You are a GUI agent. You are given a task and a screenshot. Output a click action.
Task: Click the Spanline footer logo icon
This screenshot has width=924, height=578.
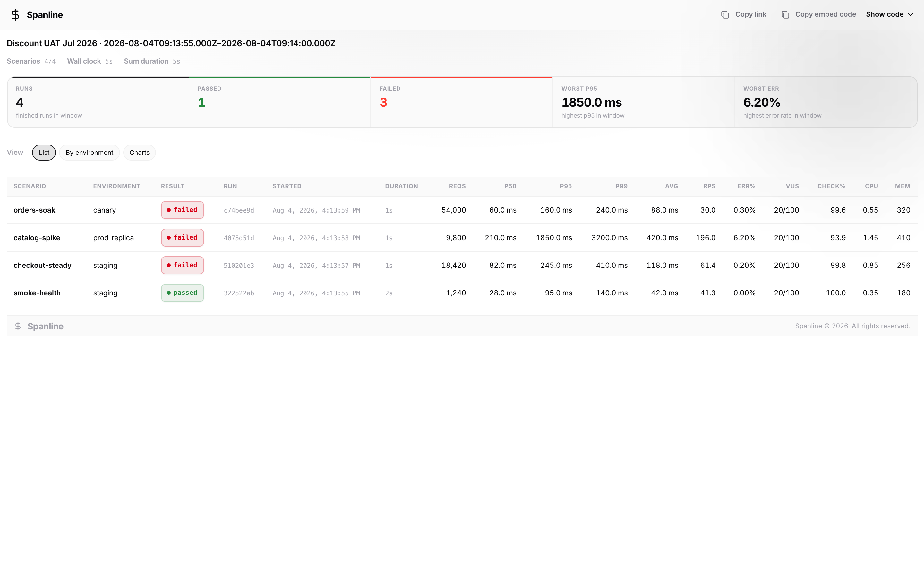coord(18,326)
